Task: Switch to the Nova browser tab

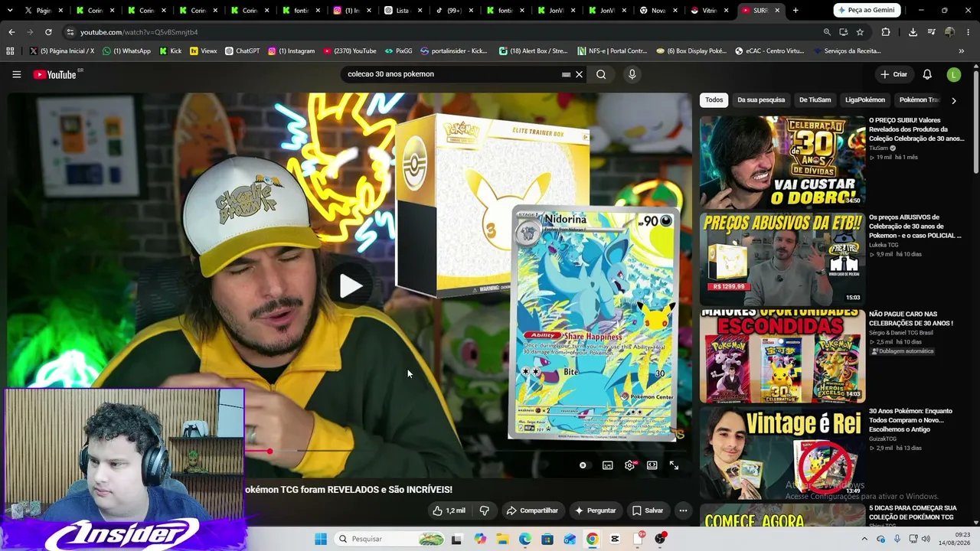Action: coord(658,10)
